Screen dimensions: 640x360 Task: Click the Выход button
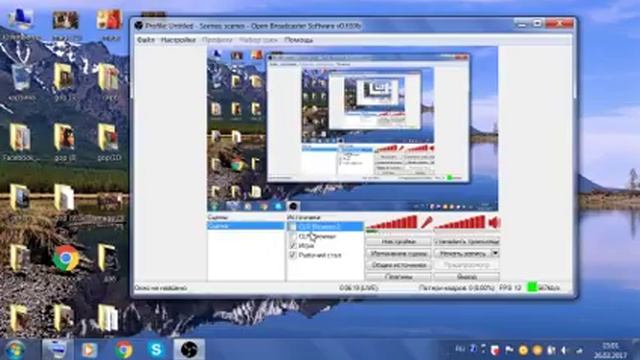click(x=467, y=277)
